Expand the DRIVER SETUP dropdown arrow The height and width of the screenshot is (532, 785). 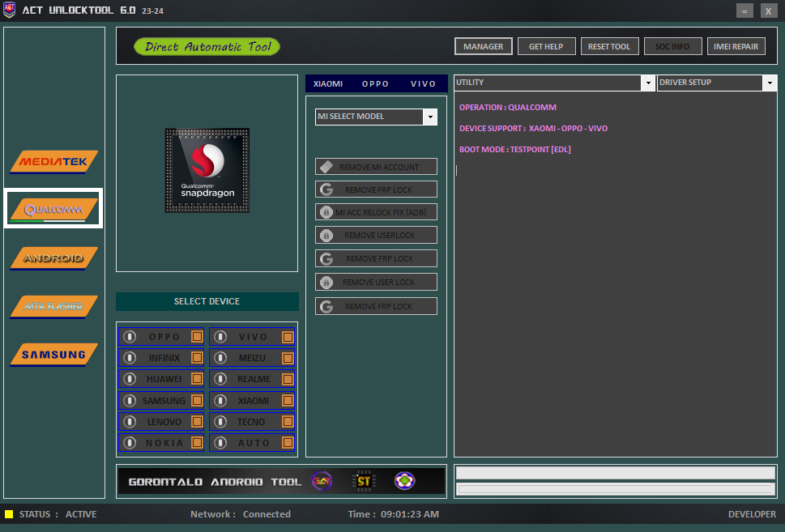pyautogui.click(x=770, y=83)
